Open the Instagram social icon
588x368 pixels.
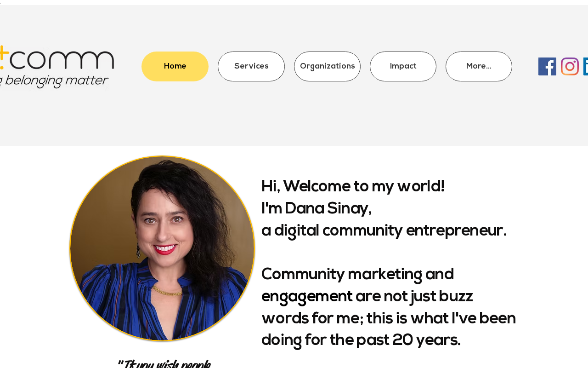570,66
